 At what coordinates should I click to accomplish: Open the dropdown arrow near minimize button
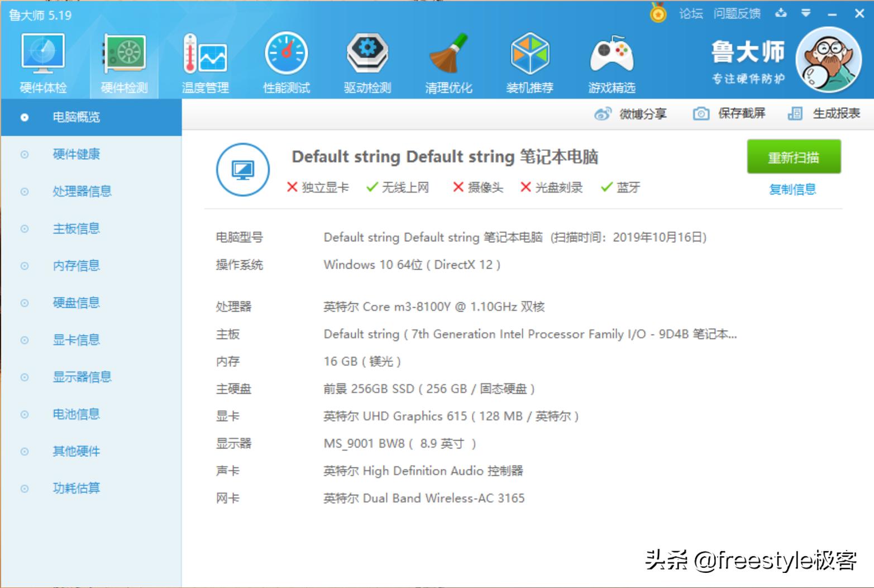(x=806, y=13)
